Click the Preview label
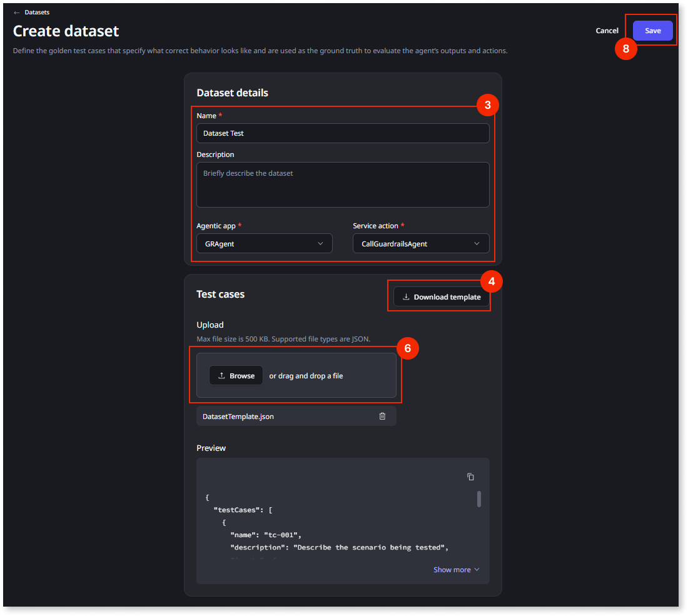The width and height of the screenshot is (688, 616). (x=211, y=448)
